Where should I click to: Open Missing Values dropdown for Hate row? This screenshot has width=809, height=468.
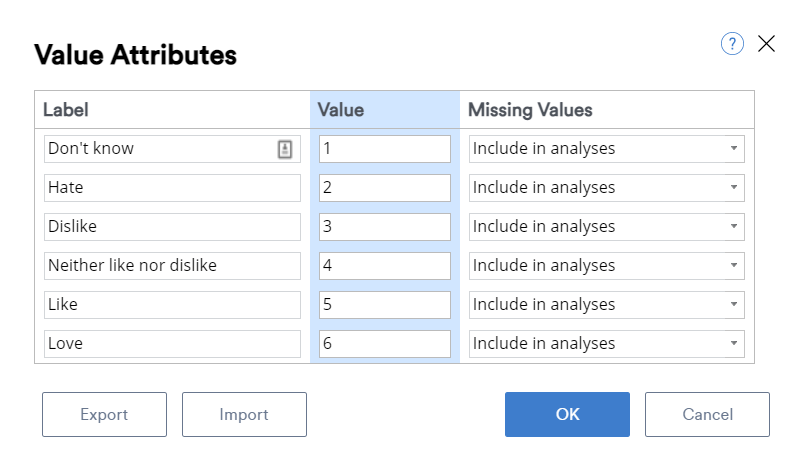click(x=606, y=188)
